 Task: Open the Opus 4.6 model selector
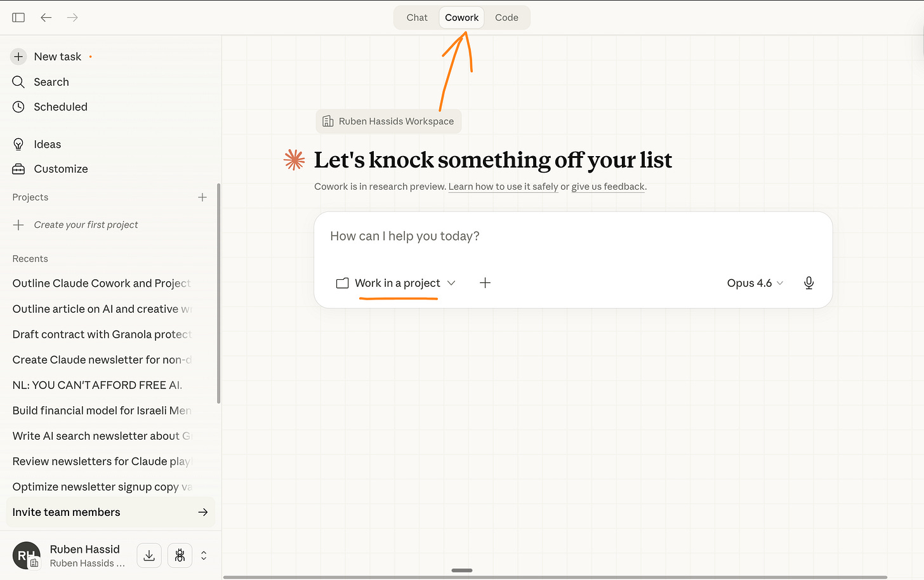click(x=755, y=283)
